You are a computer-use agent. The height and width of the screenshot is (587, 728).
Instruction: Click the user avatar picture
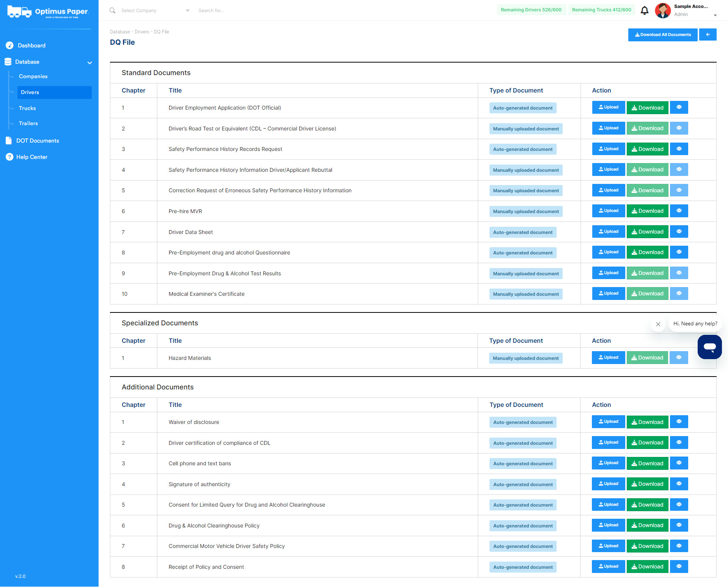pos(663,10)
